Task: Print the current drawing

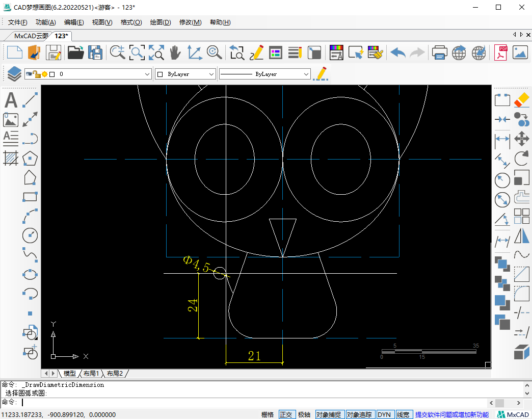Action: click(x=439, y=53)
